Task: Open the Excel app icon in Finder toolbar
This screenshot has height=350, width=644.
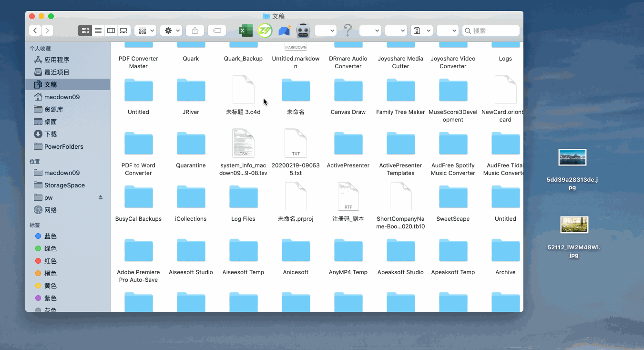Action: point(245,31)
